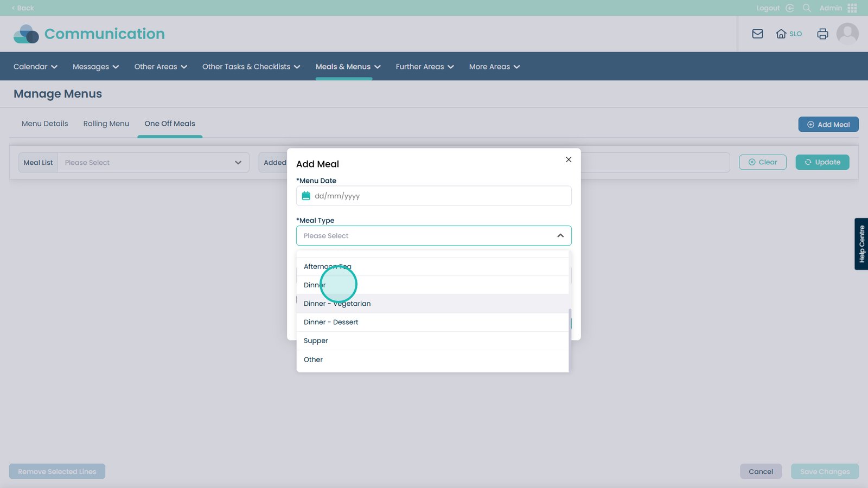Click the Add Meal button

(x=828, y=124)
